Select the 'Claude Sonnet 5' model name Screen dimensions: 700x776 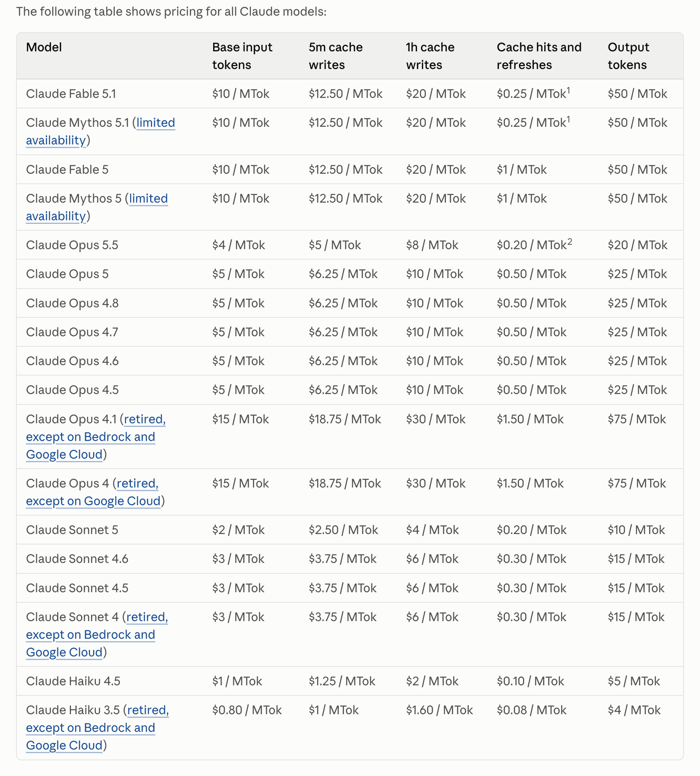[x=72, y=530]
